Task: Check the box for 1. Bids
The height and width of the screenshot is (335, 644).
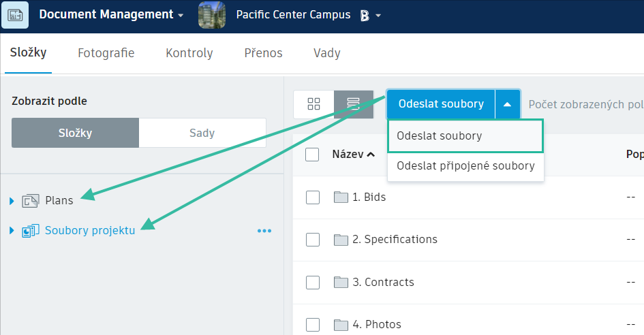Action: click(313, 197)
